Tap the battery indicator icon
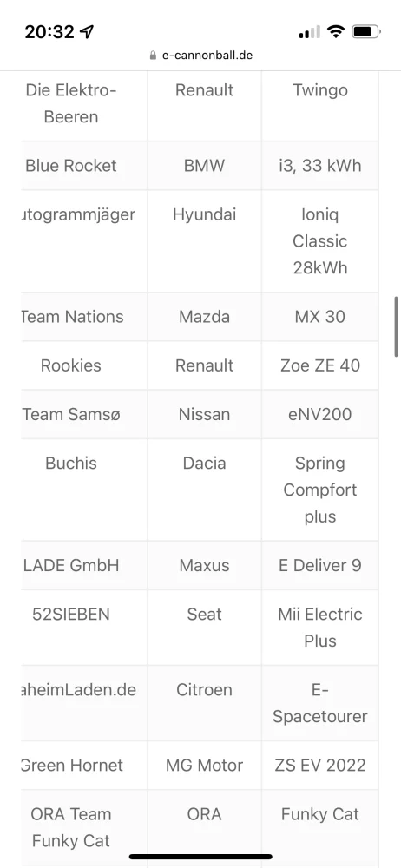401x868 pixels. 366,31
